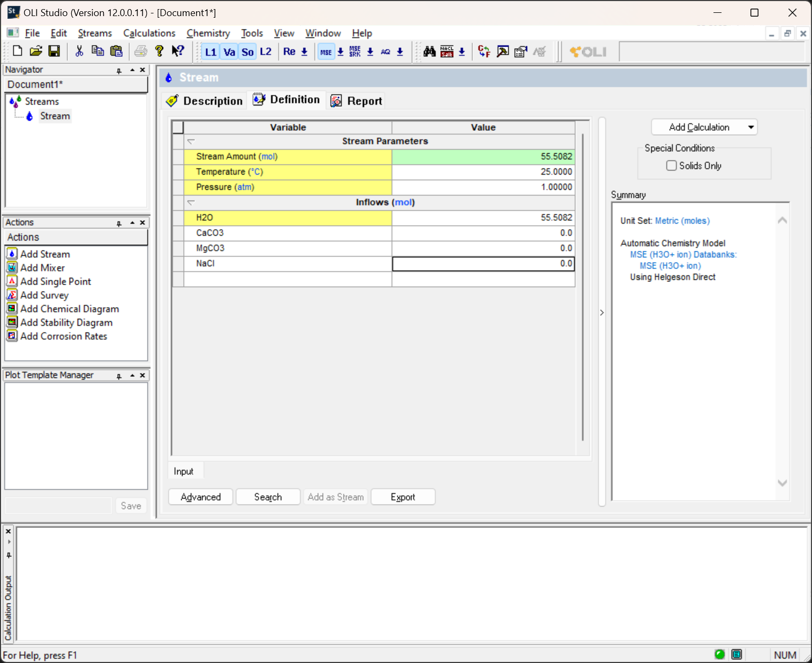Click the Export button

point(403,497)
